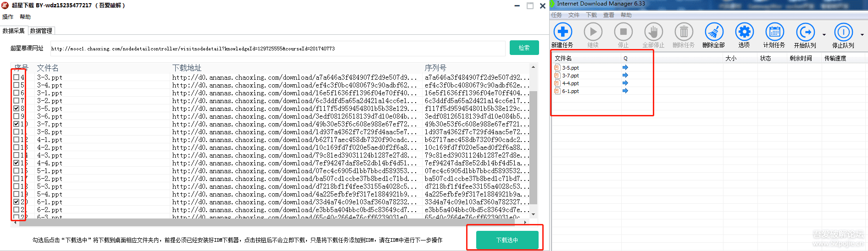Image resolution: width=868 pixels, height=251 pixels.
Task: Click queue arrow icon for 4-4.ppt
Action: (x=625, y=83)
